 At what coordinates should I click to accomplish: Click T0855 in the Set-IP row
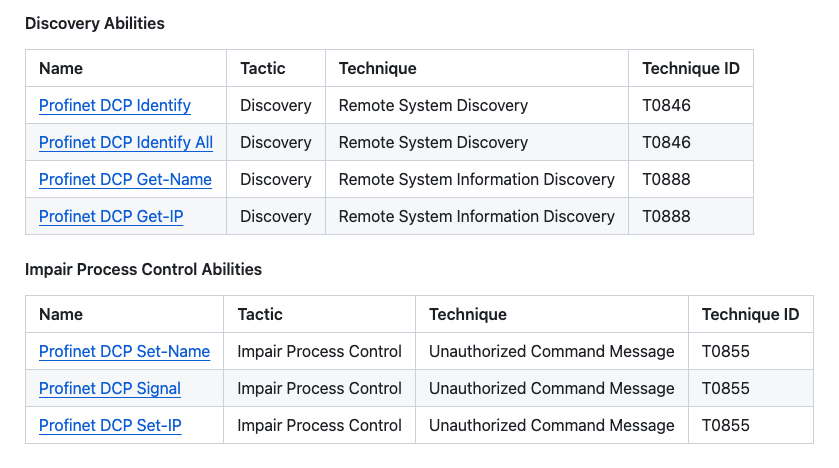pos(726,425)
